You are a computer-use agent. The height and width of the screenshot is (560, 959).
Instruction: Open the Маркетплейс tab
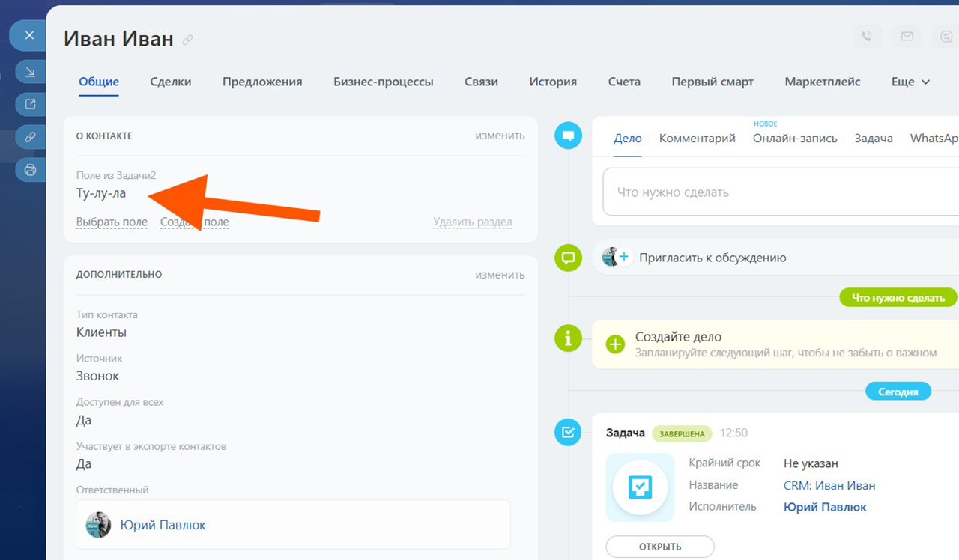click(823, 82)
